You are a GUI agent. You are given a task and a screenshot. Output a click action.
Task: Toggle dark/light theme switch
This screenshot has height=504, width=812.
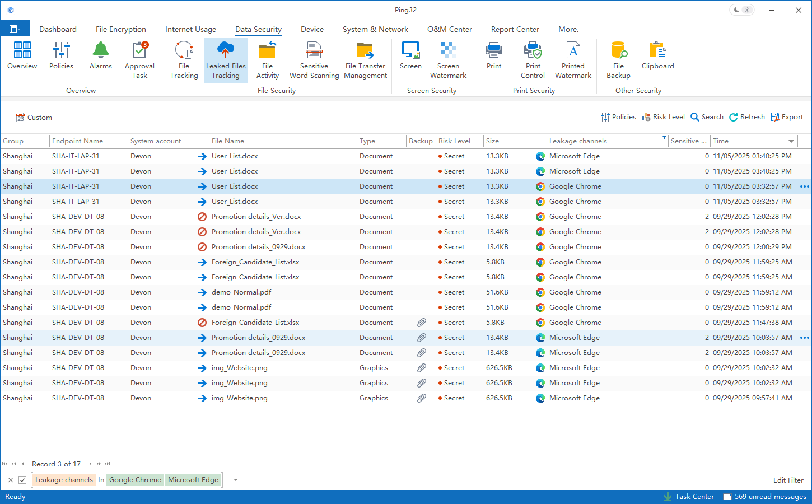point(742,10)
